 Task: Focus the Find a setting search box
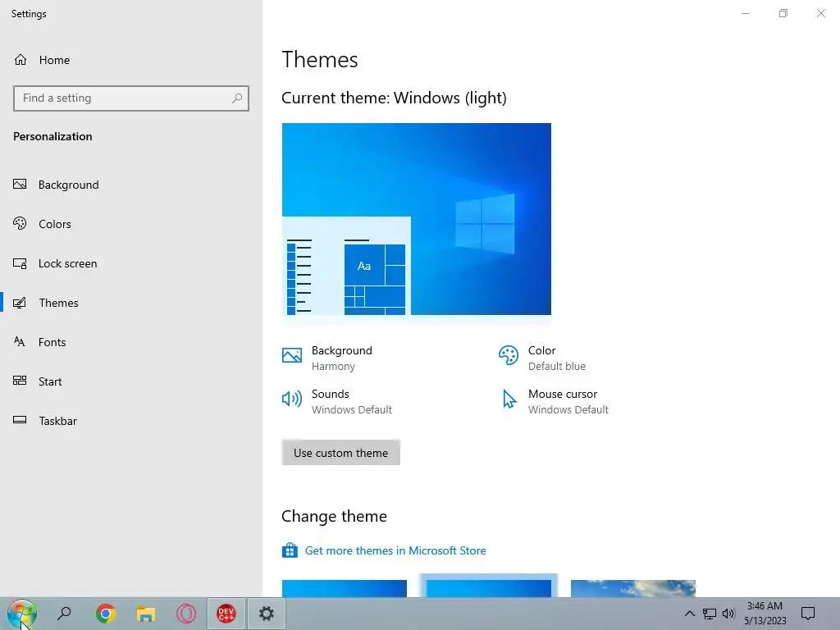click(x=131, y=98)
